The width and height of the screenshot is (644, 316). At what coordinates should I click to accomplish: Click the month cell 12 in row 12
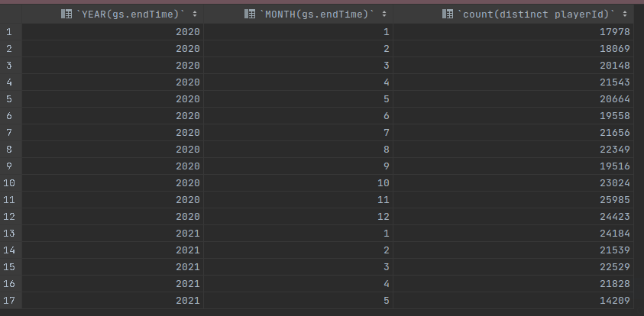(298, 217)
